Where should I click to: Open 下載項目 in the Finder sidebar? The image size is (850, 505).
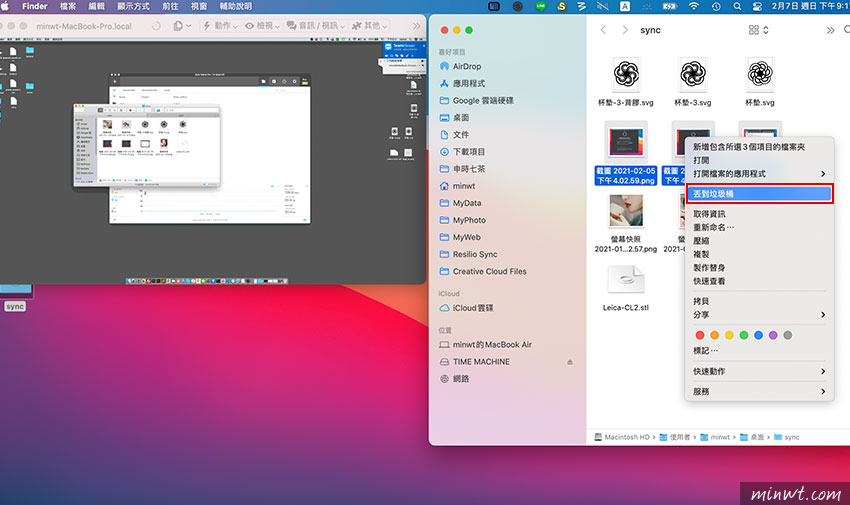(462, 152)
